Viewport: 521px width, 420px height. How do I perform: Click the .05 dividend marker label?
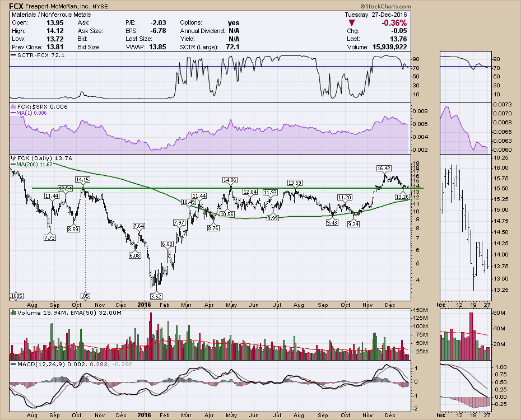pyautogui.click(x=85, y=296)
